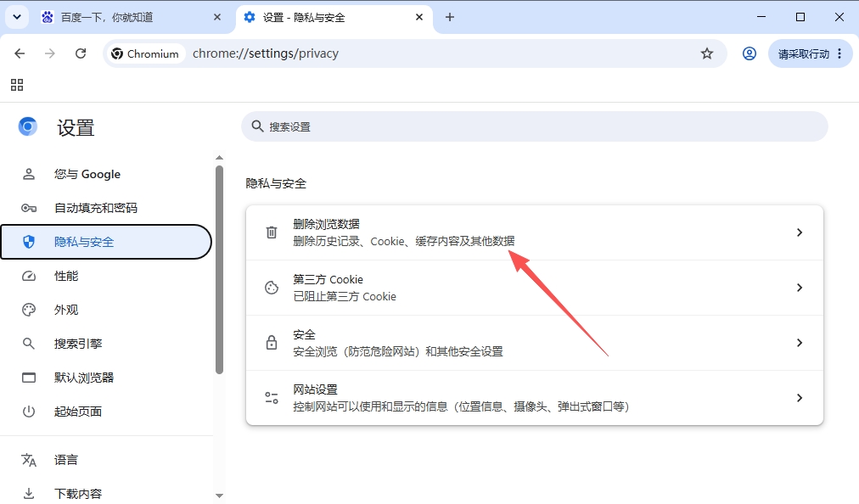Image resolution: width=859 pixels, height=504 pixels.
Task: Select 隐私与安全 in sidebar
Action: coord(106,242)
